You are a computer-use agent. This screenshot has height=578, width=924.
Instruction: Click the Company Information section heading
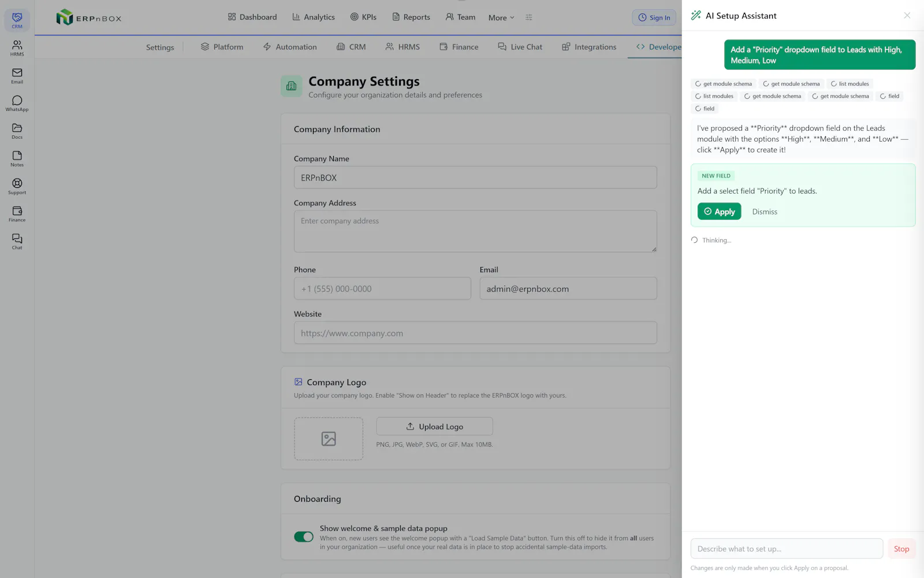click(x=337, y=129)
